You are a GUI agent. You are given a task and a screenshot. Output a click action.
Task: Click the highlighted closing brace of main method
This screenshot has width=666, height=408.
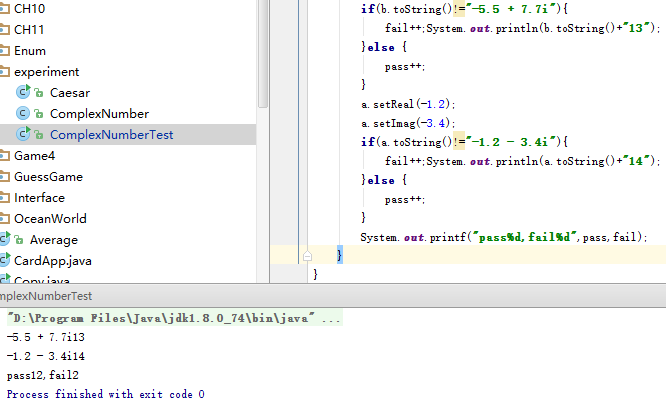click(x=339, y=254)
